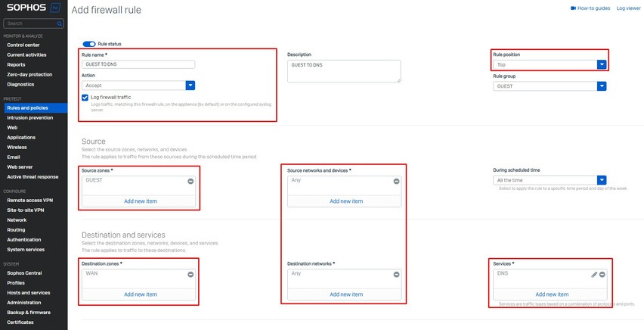This screenshot has width=644, height=330.
Task: Select Rules and policies menu item
Action: click(34, 107)
